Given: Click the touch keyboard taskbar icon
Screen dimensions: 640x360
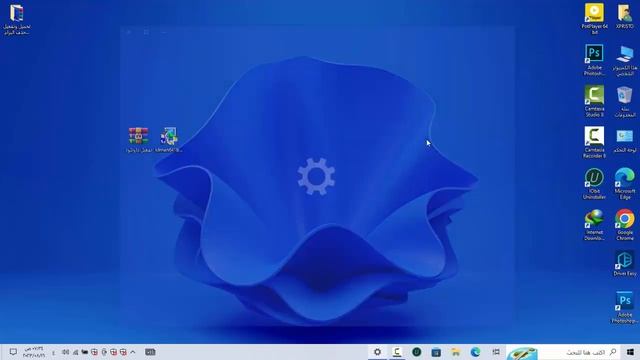Looking at the screenshot, I should click(x=150, y=352).
